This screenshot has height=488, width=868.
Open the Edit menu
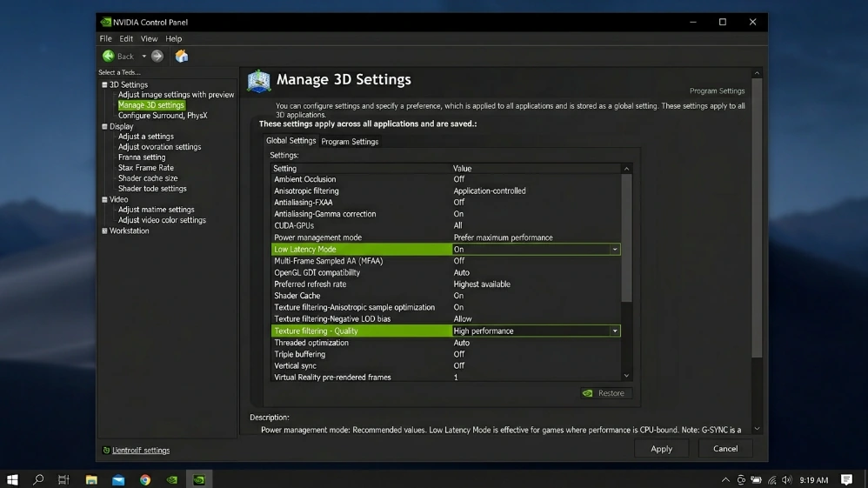coord(126,39)
